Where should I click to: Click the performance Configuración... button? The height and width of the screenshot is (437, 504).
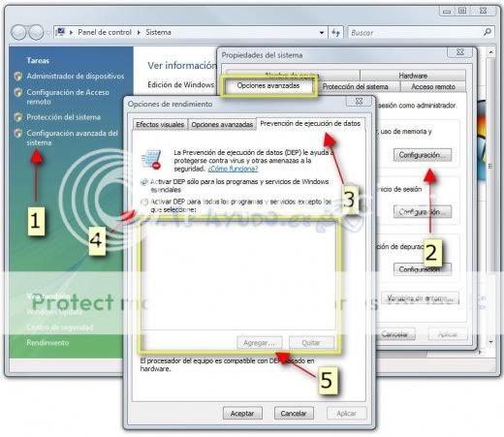(x=423, y=155)
